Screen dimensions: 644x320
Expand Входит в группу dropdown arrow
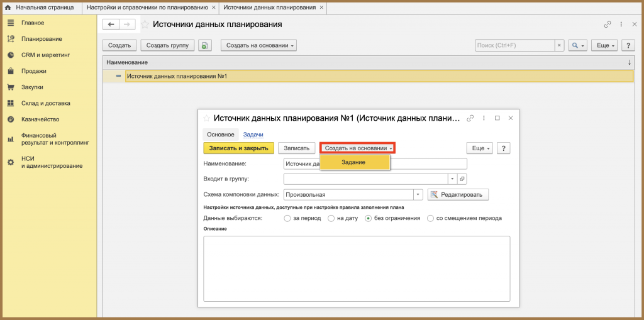(x=453, y=179)
